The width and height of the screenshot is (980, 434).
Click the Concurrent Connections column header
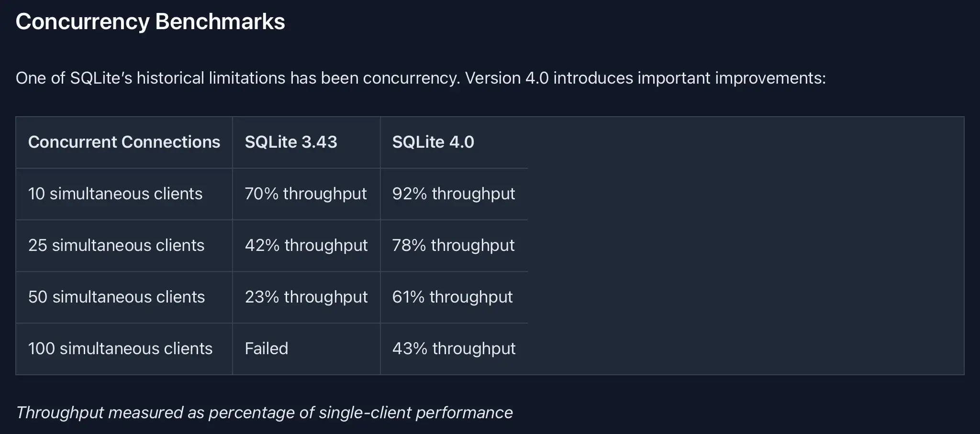tap(124, 142)
